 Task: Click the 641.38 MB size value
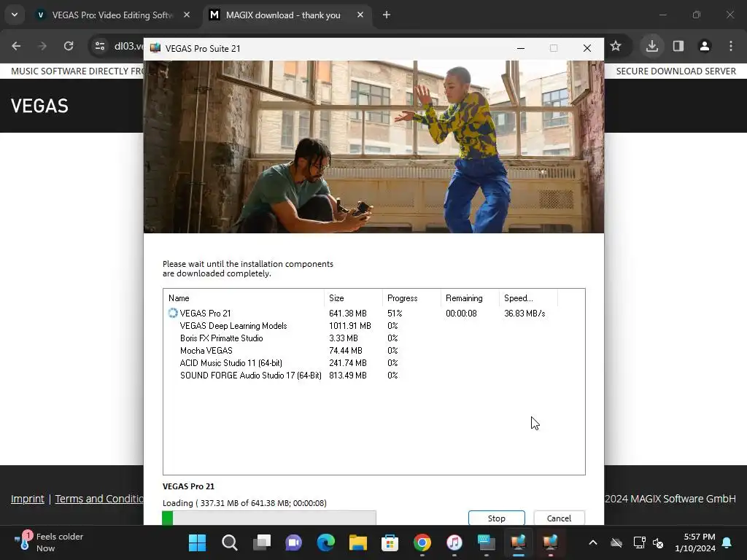click(348, 314)
